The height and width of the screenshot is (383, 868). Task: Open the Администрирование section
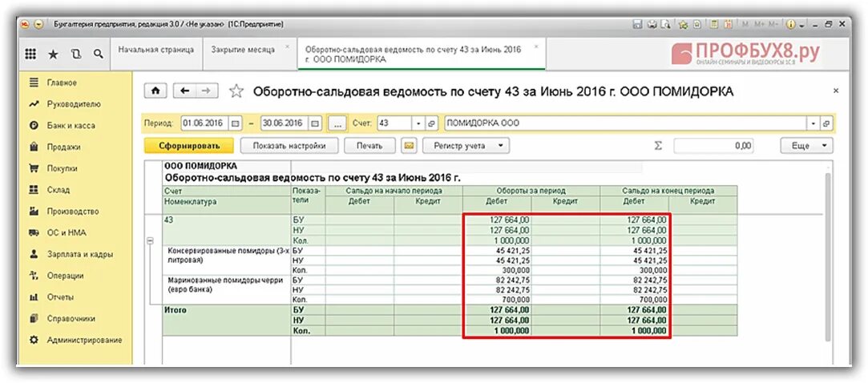[x=75, y=341]
